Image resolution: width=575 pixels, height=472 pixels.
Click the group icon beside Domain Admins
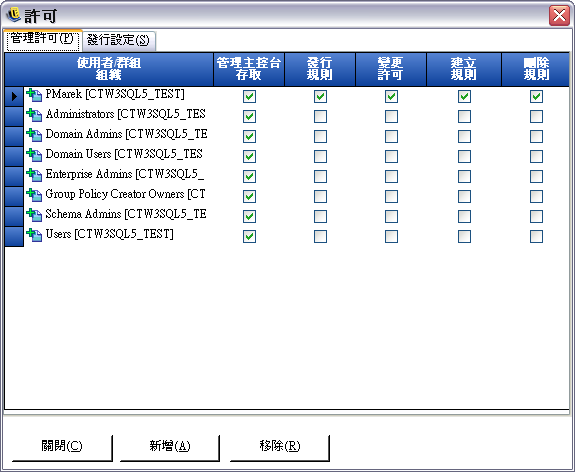click(34, 135)
